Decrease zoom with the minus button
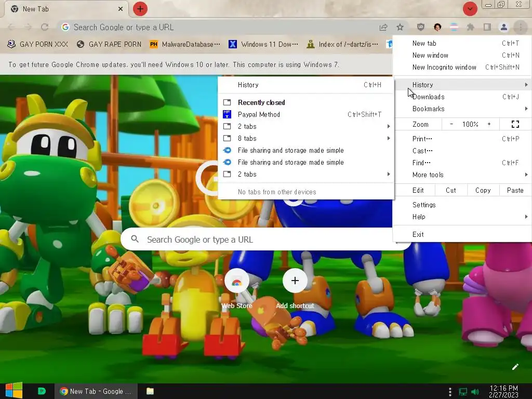This screenshot has width=532, height=399. (x=451, y=124)
